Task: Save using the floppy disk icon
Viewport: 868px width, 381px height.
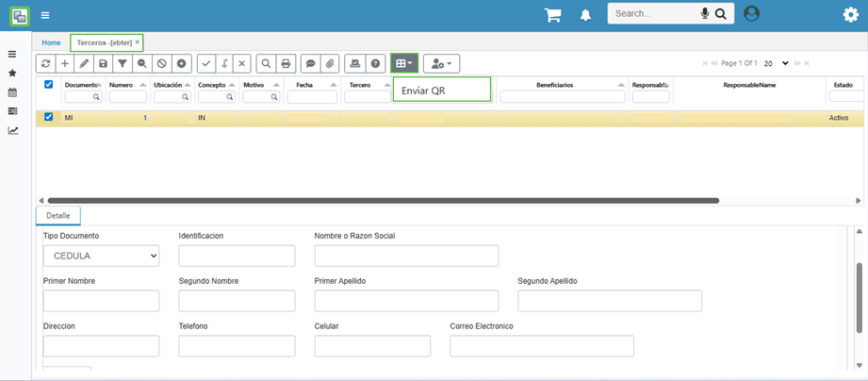Action: pos(103,63)
